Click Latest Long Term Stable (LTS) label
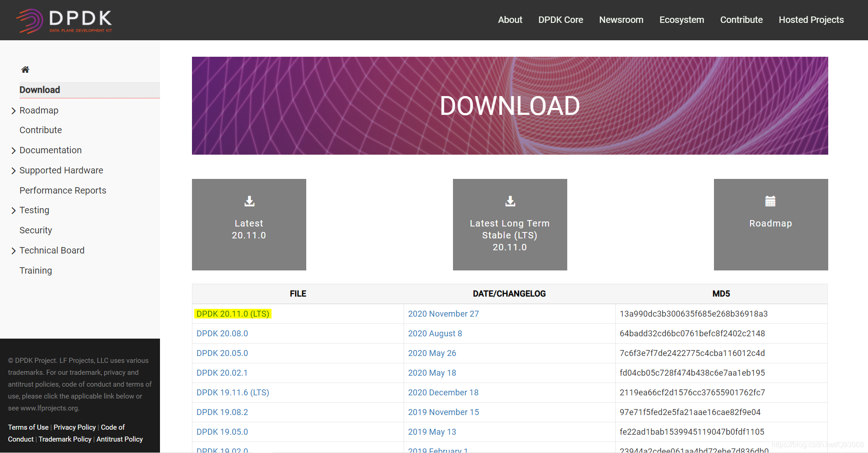The width and height of the screenshot is (868, 453). (510, 235)
